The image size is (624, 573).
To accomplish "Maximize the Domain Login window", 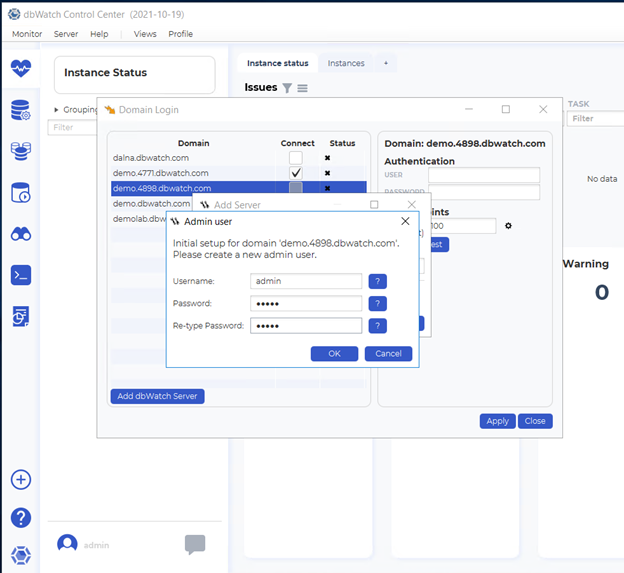I will [506, 109].
